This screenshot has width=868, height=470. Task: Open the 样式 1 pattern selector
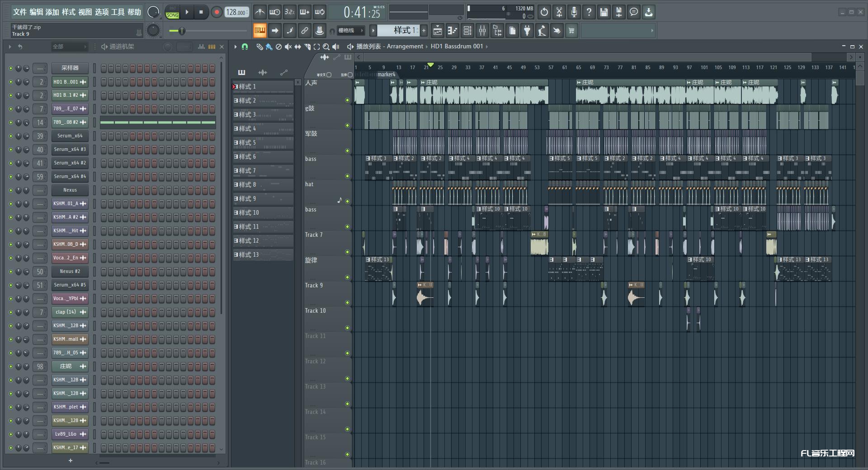(x=398, y=30)
